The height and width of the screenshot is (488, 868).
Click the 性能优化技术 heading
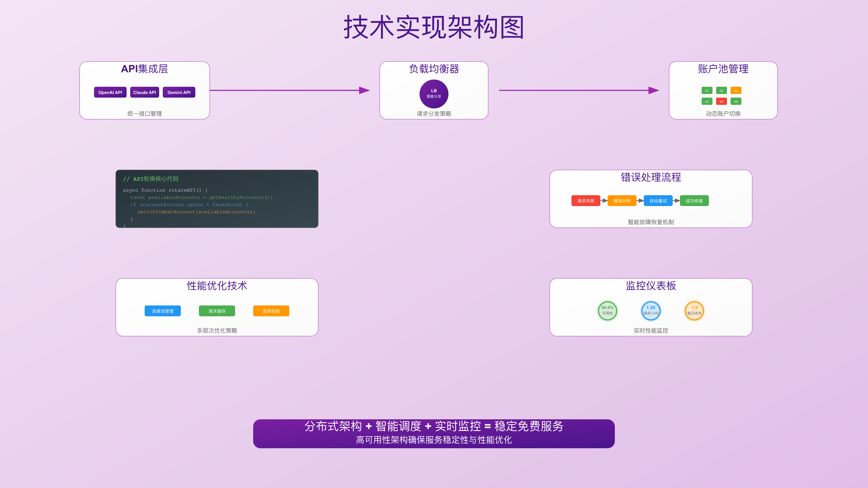(217, 286)
